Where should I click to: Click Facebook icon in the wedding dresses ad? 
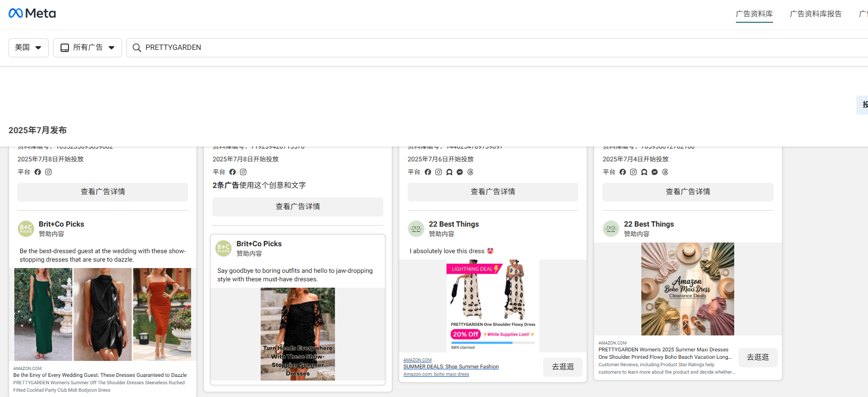tap(38, 172)
